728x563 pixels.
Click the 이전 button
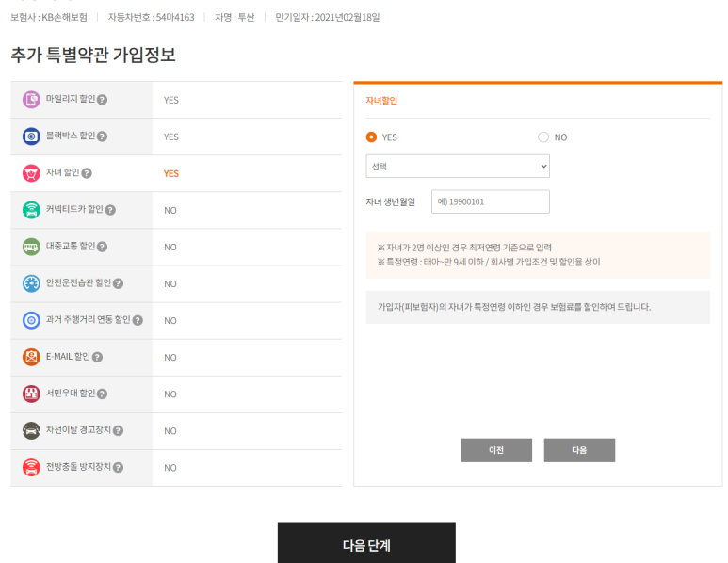point(496,450)
